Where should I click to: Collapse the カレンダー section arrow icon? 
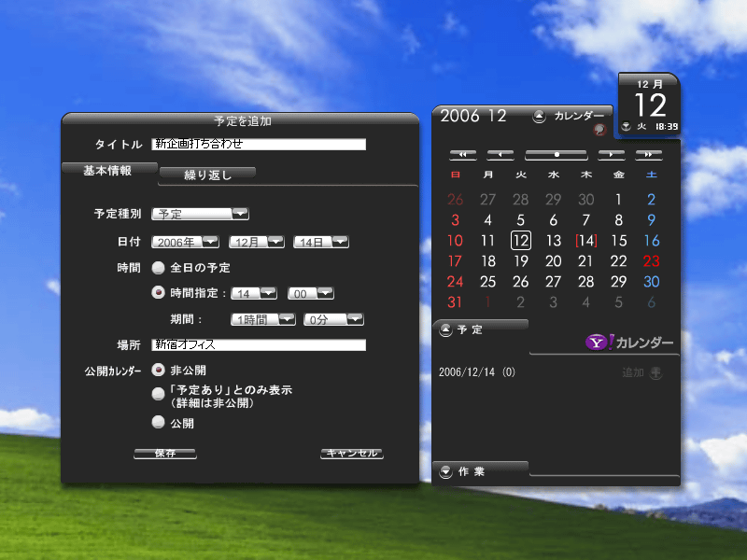coord(539,116)
